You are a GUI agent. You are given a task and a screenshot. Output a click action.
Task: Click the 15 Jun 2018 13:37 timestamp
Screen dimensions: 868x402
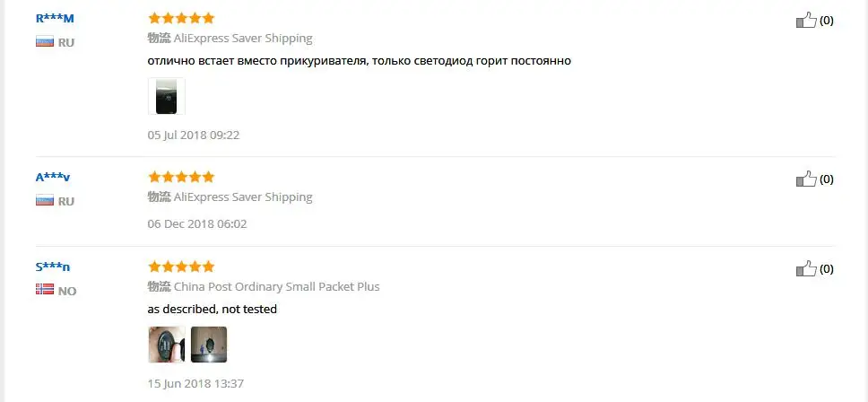(195, 384)
